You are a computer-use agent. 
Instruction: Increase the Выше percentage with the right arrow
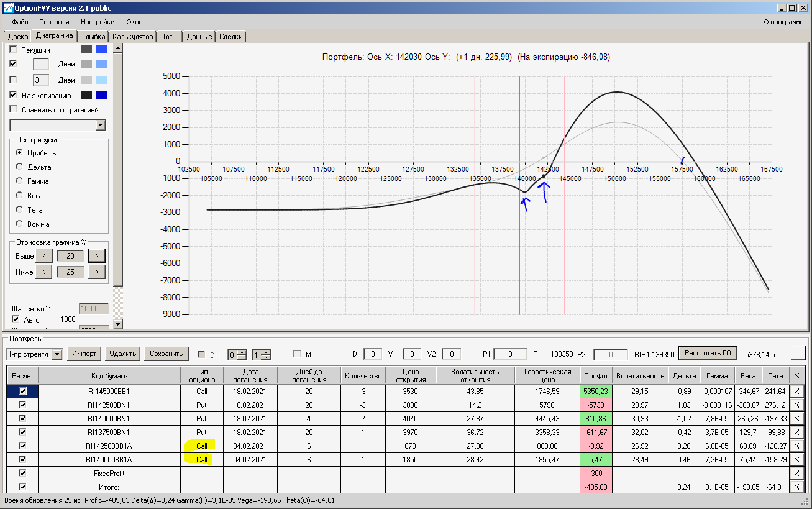97,255
